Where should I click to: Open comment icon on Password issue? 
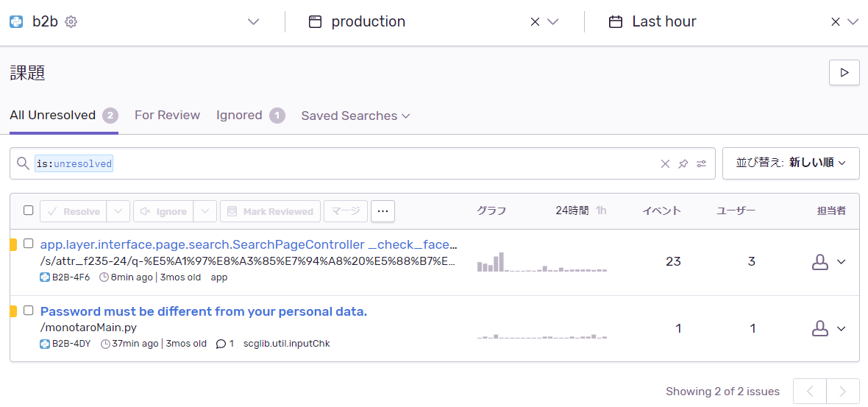click(x=221, y=344)
